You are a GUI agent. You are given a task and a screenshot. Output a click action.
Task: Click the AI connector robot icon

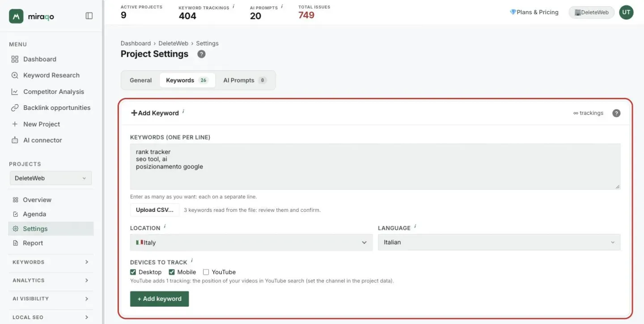pos(15,140)
